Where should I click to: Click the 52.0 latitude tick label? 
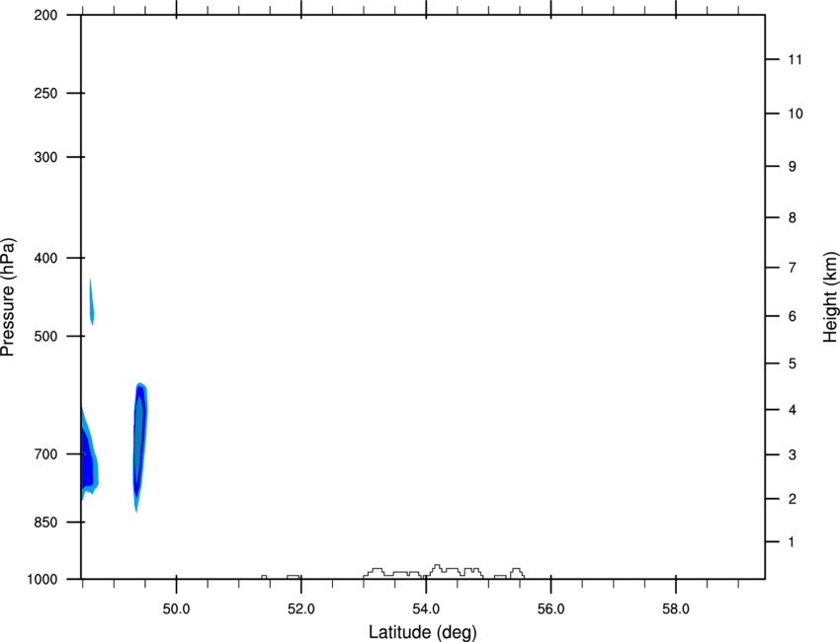click(301, 609)
